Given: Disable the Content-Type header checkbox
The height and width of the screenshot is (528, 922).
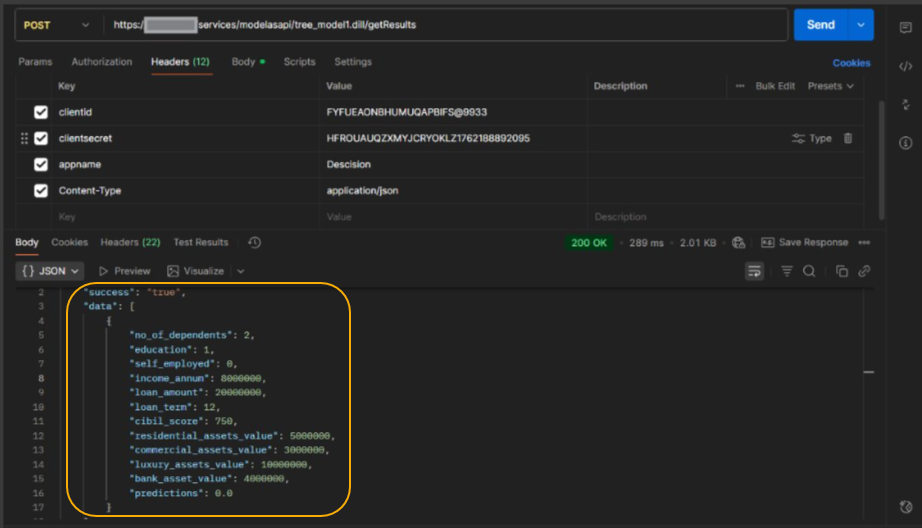Looking at the screenshot, I should [x=41, y=191].
